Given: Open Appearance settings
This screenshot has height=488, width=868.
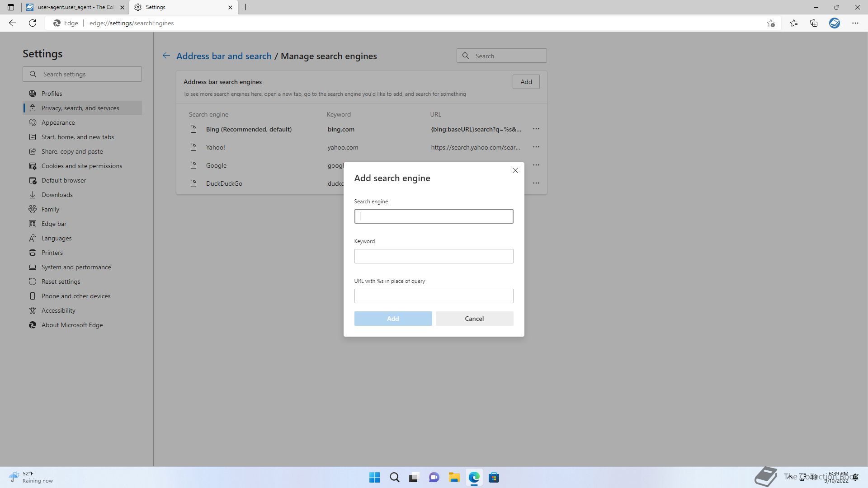Looking at the screenshot, I should point(82,122).
